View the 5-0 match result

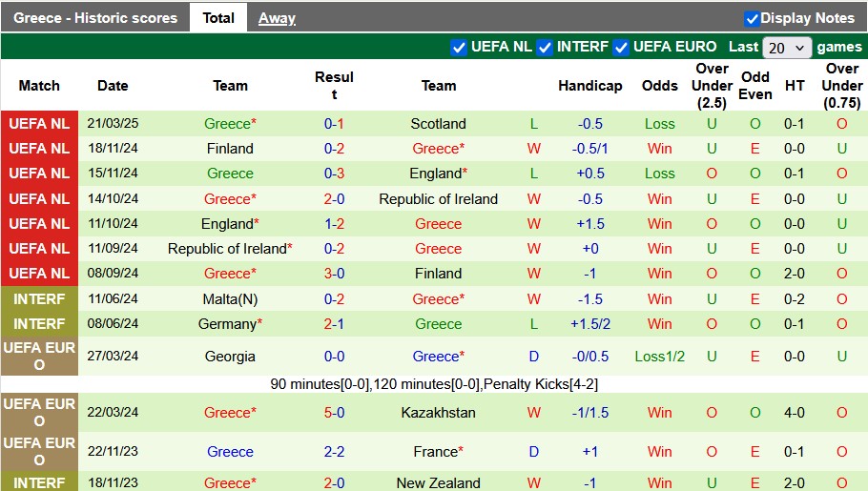[x=334, y=413]
